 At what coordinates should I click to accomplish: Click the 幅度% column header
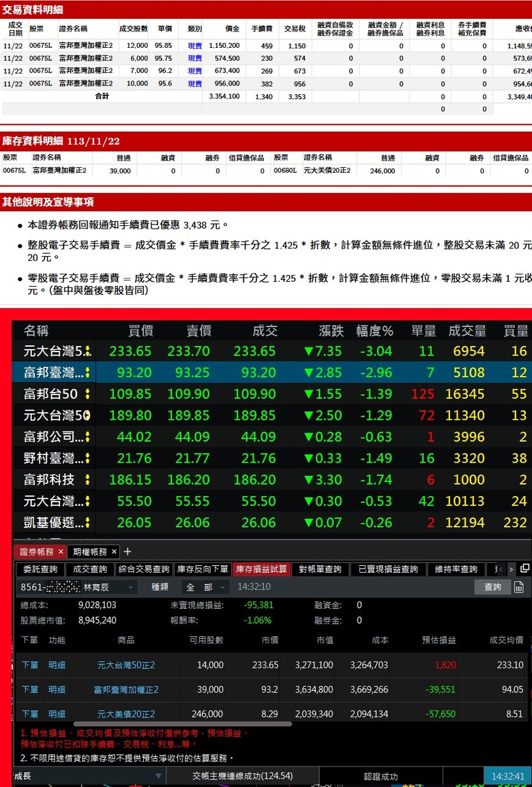(374, 331)
